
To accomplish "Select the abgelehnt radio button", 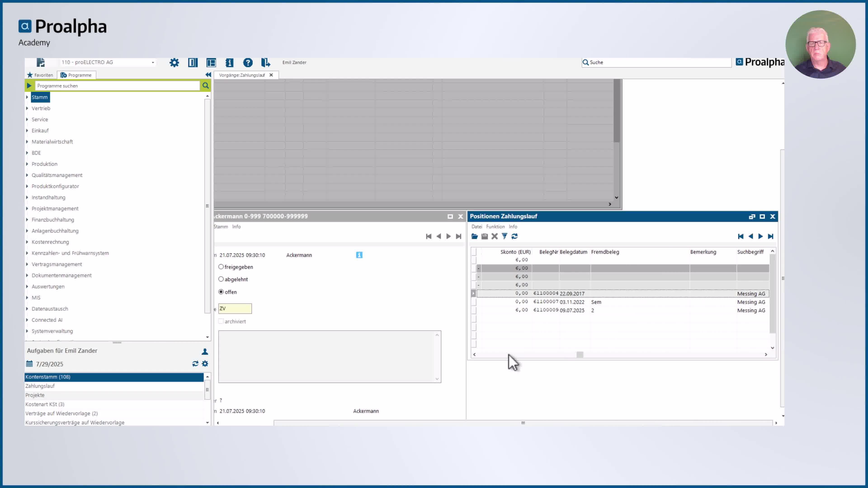I will pyautogui.click(x=221, y=279).
